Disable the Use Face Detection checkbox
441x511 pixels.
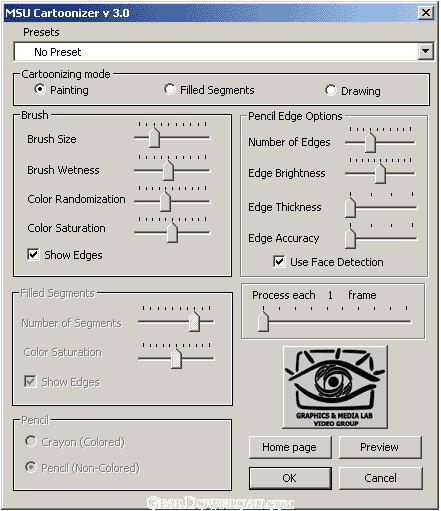(279, 262)
